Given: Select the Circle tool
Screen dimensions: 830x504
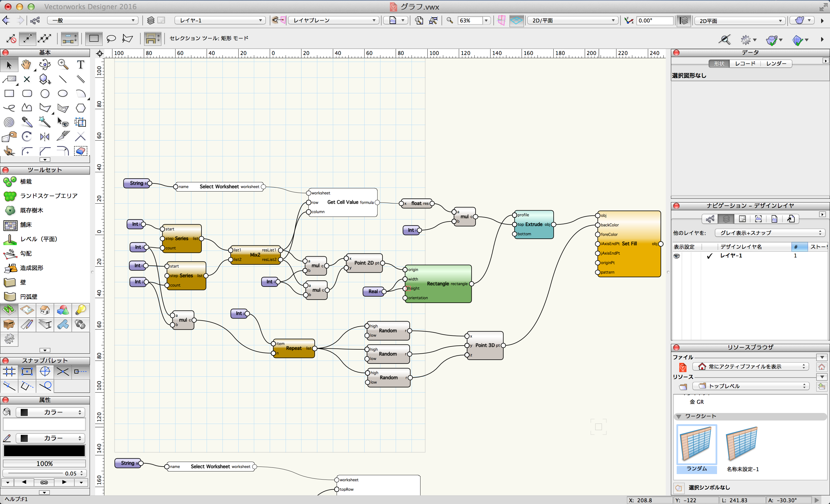Looking at the screenshot, I should coord(45,94).
